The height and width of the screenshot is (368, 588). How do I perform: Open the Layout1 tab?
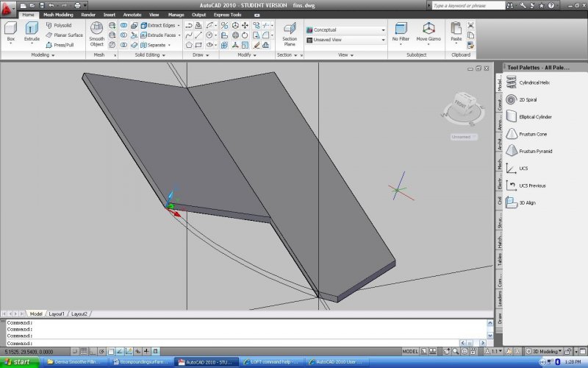57,314
